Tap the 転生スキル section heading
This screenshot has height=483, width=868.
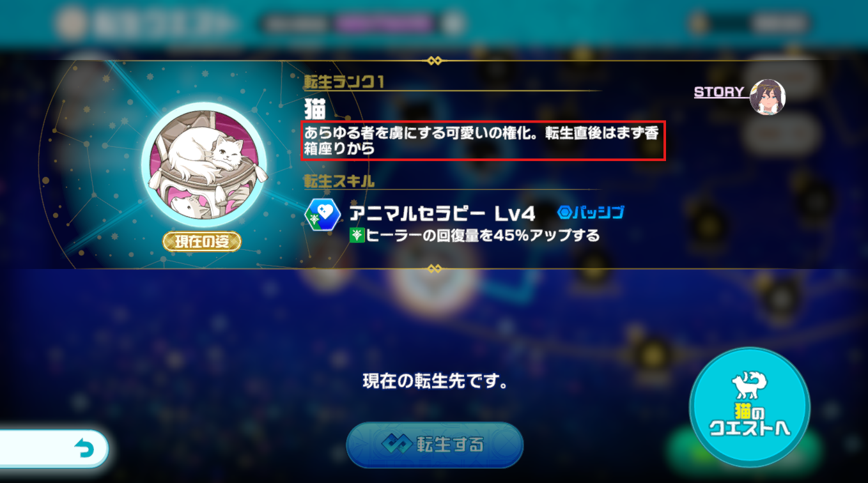click(339, 181)
